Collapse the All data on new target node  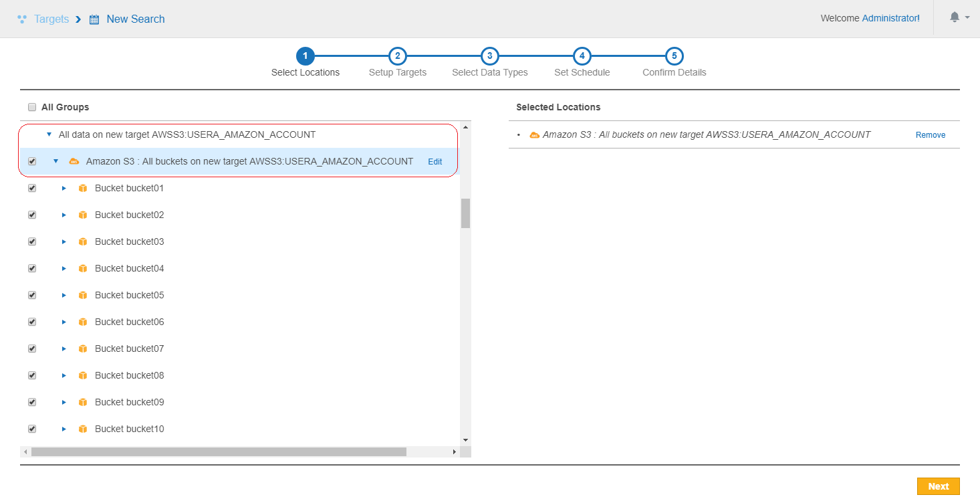click(x=49, y=134)
